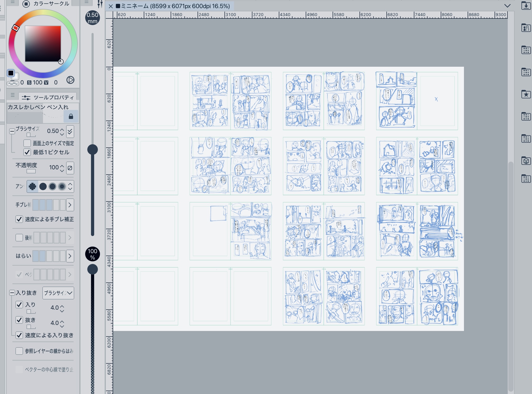Open the favorites star material icon
Screen dimensions: 532x394
click(x=526, y=94)
